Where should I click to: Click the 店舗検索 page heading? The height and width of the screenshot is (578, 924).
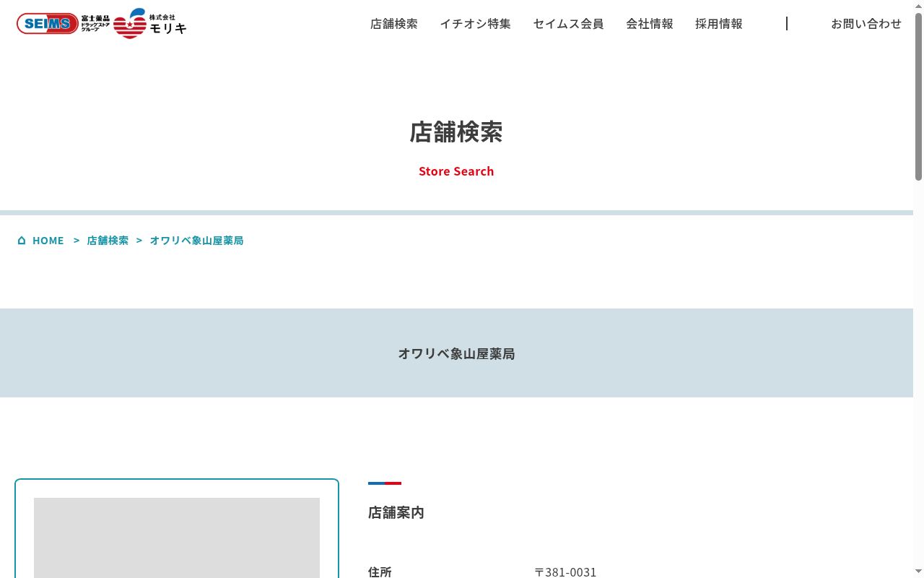pyautogui.click(x=456, y=132)
